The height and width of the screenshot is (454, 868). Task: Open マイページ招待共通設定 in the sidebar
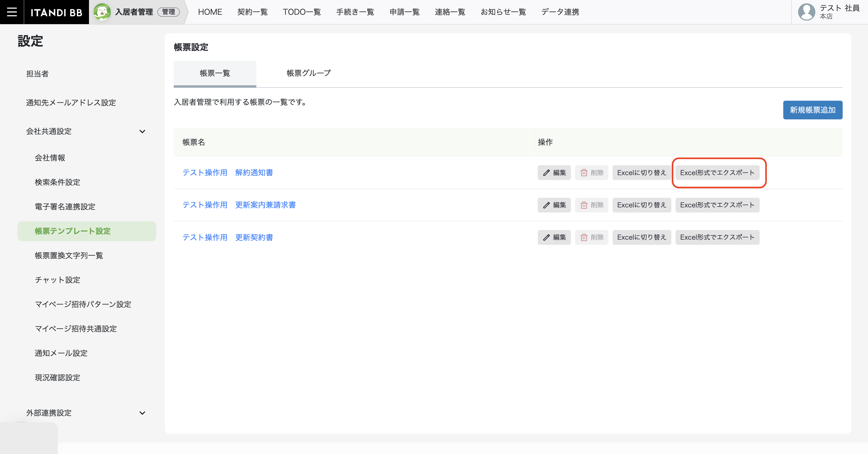[76, 329]
